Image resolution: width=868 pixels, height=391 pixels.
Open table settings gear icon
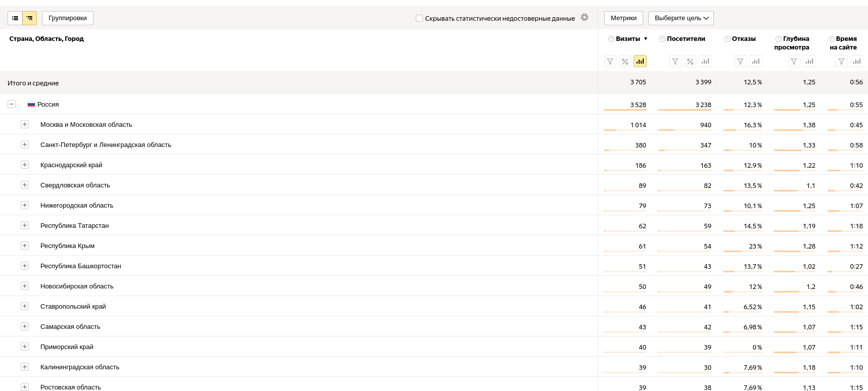(x=585, y=17)
